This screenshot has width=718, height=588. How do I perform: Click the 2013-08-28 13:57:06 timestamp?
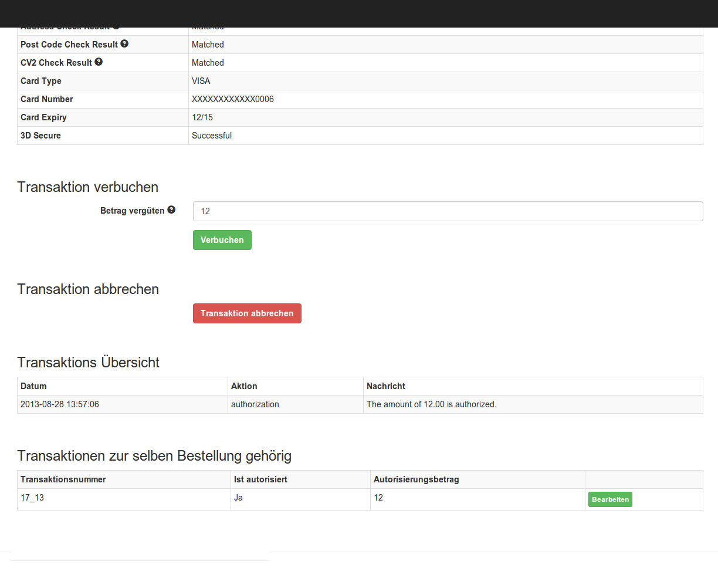[x=60, y=404]
